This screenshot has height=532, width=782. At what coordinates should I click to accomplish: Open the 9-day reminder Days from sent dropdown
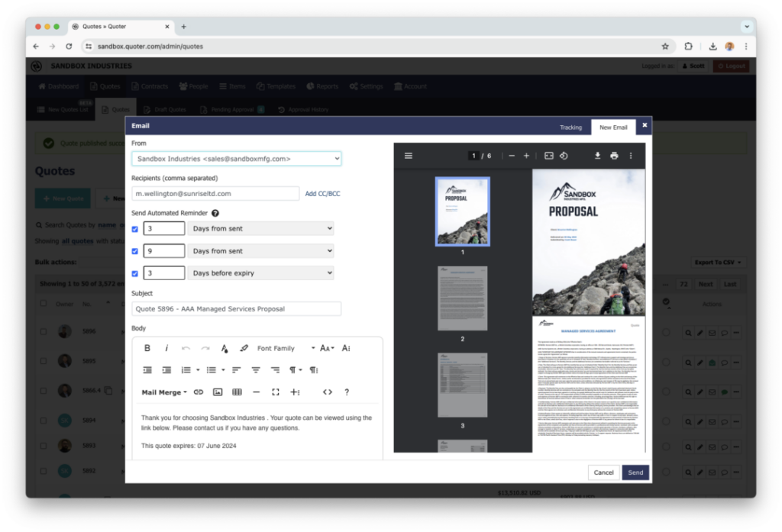click(x=261, y=251)
